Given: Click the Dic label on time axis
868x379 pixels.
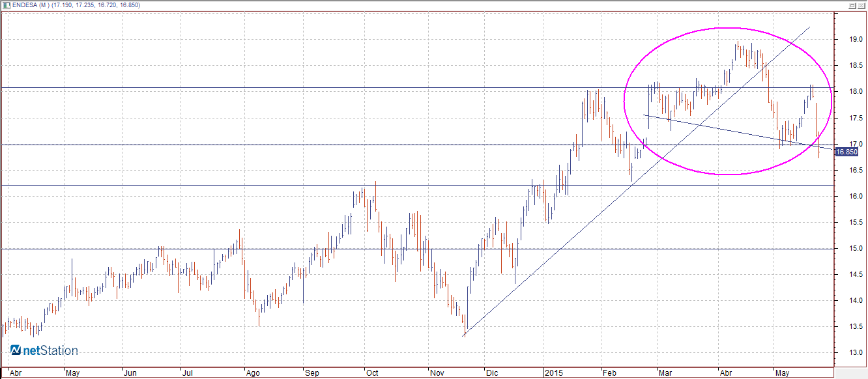Looking at the screenshot, I should tap(493, 373).
